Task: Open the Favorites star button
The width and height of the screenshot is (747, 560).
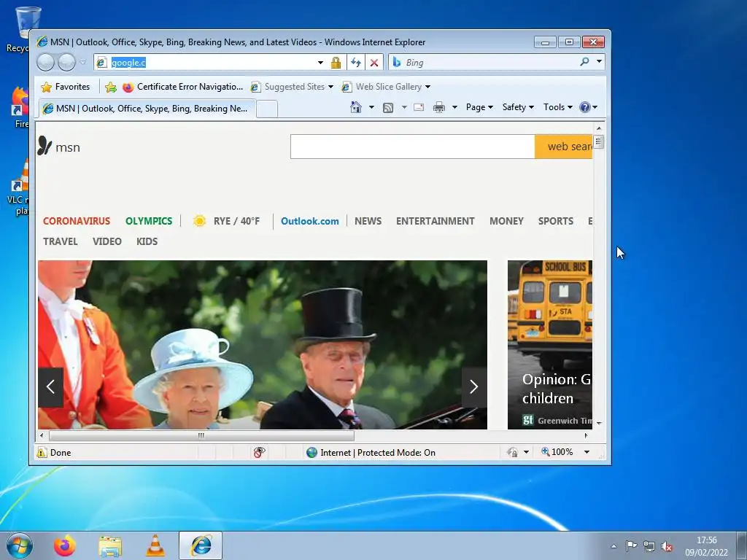Action: pyautogui.click(x=66, y=87)
